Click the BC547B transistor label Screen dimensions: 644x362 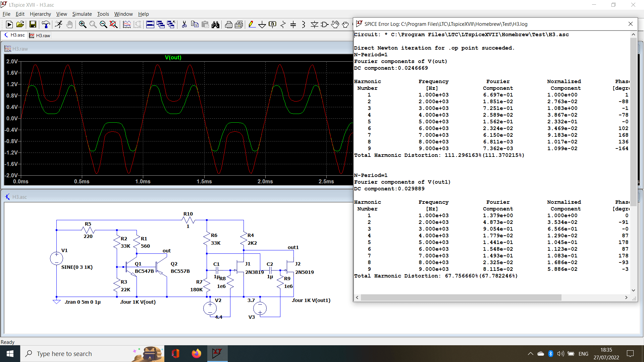pos(144,271)
